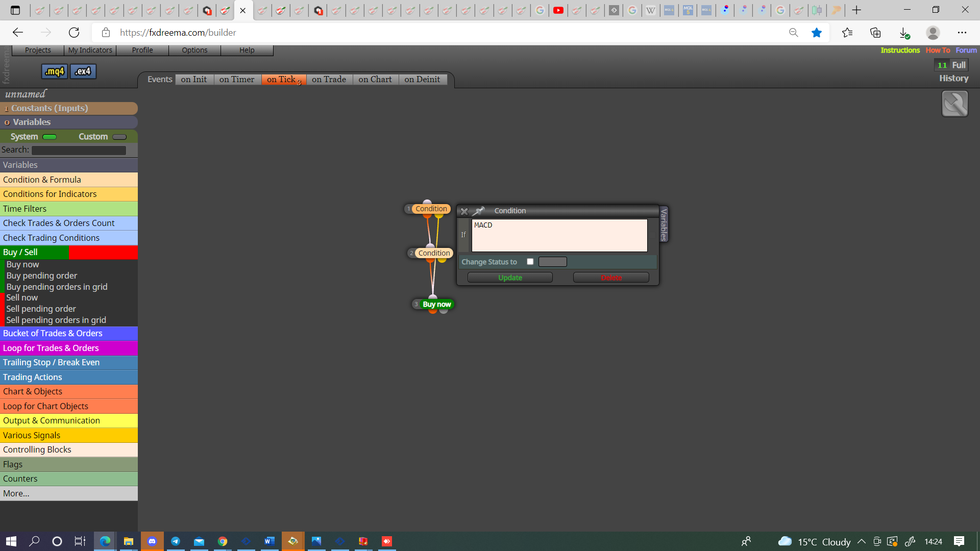The height and width of the screenshot is (551, 980).
Task: Expand Bucket of Trades & Orders category
Action: pyautogui.click(x=69, y=333)
